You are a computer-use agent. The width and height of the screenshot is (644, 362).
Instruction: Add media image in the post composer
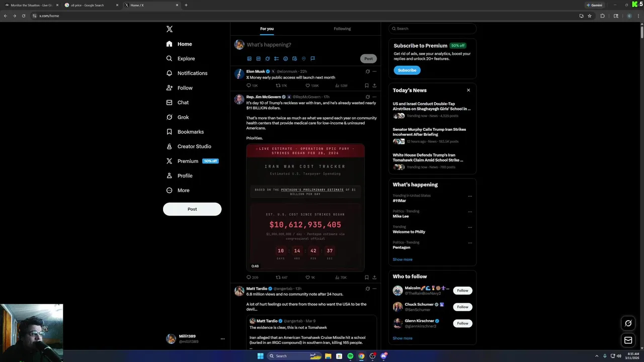[249, 58]
